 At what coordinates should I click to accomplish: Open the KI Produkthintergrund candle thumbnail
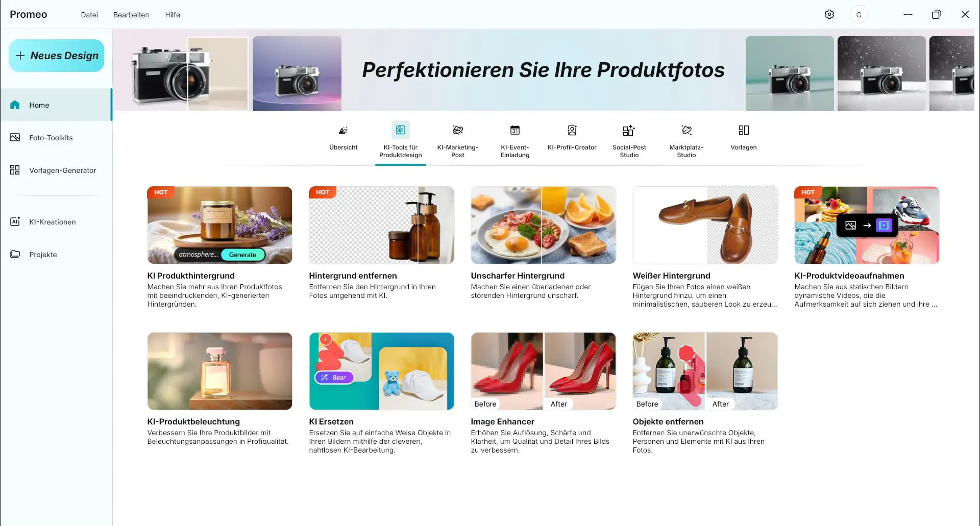click(220, 225)
